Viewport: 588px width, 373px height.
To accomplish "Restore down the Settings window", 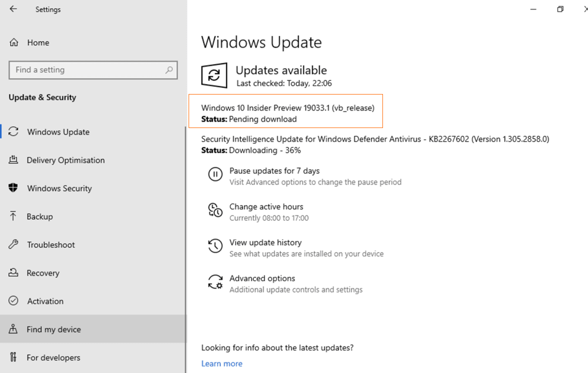I will [560, 9].
